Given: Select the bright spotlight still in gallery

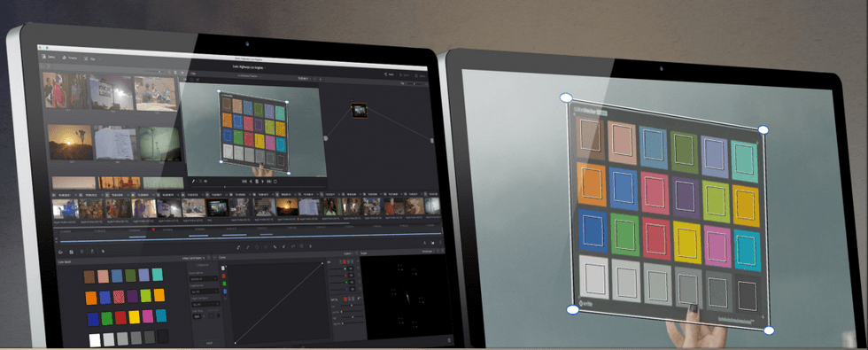Looking at the screenshot, I should (x=112, y=91).
